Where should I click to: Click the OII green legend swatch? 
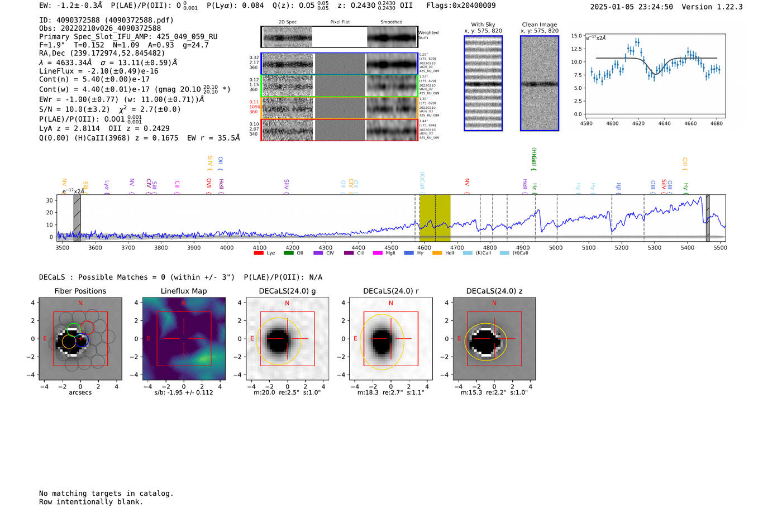288,253
